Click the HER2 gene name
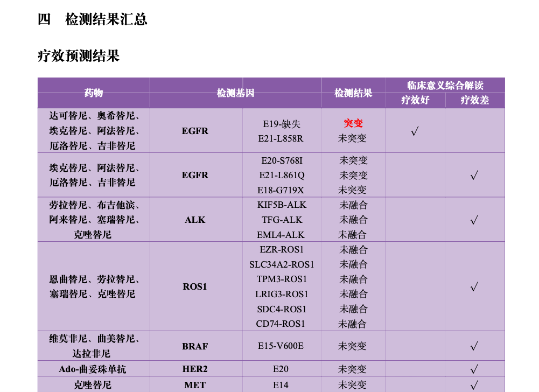This screenshot has width=539, height=392. [195, 369]
